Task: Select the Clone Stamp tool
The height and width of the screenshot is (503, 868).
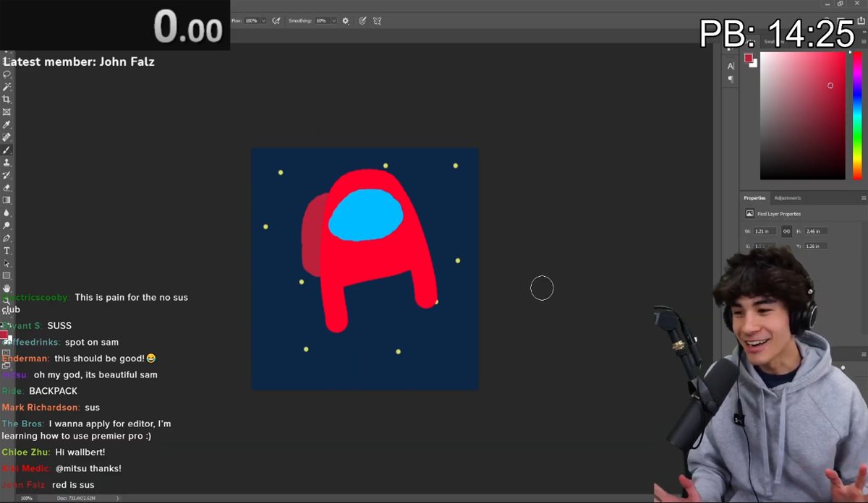Action: coord(7,163)
